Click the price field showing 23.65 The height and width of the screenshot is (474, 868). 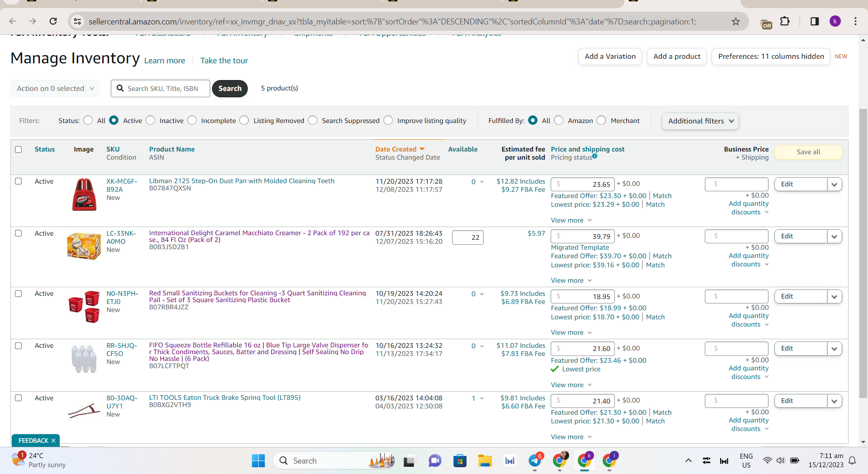click(x=583, y=184)
